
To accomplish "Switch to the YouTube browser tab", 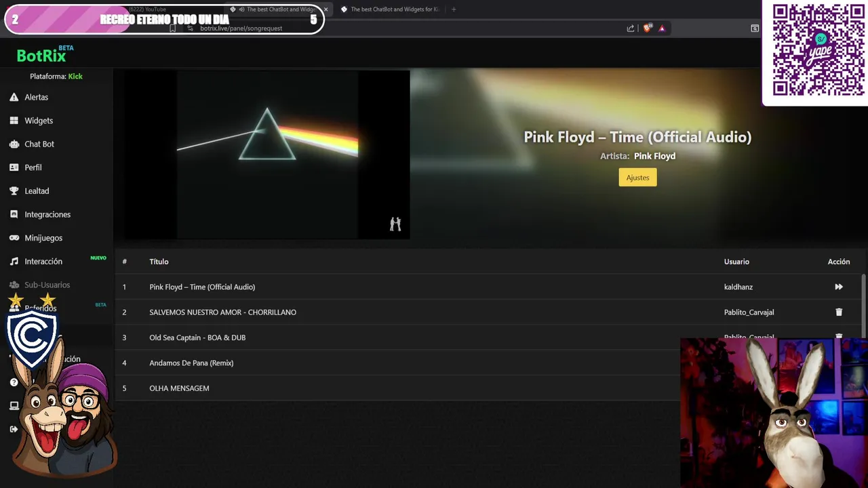I will point(147,9).
